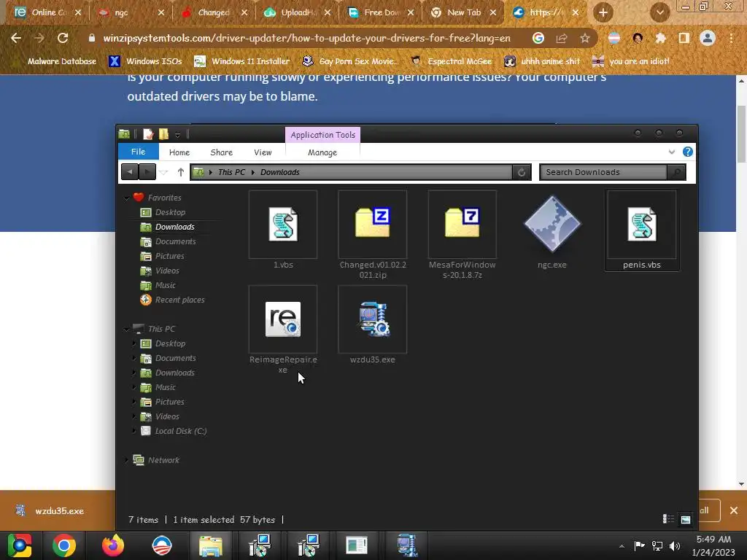Collapse the Favorites tree group
747x560 pixels.
pyautogui.click(x=127, y=198)
